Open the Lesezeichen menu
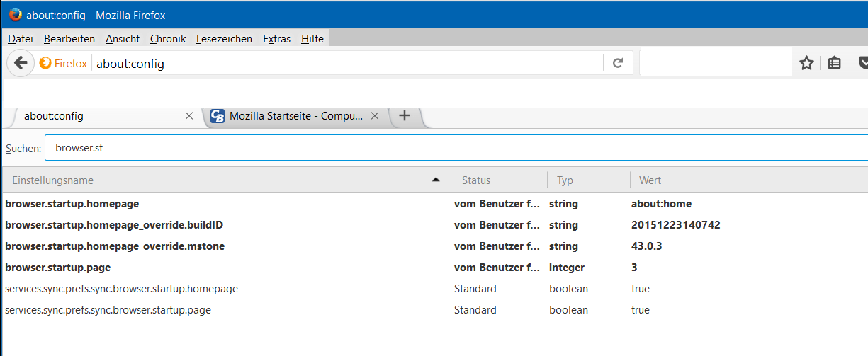Image resolution: width=868 pixels, height=356 pixels. (224, 39)
